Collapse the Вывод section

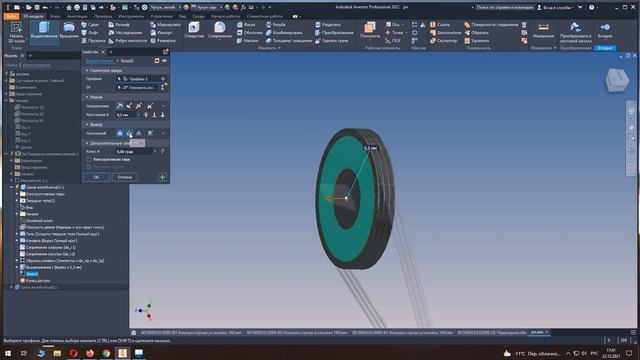point(87,124)
